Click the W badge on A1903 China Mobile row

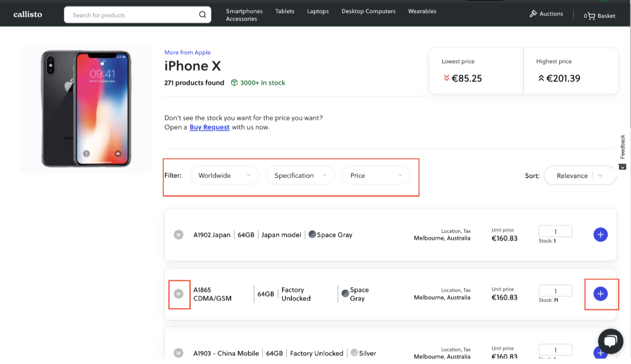[x=178, y=353]
